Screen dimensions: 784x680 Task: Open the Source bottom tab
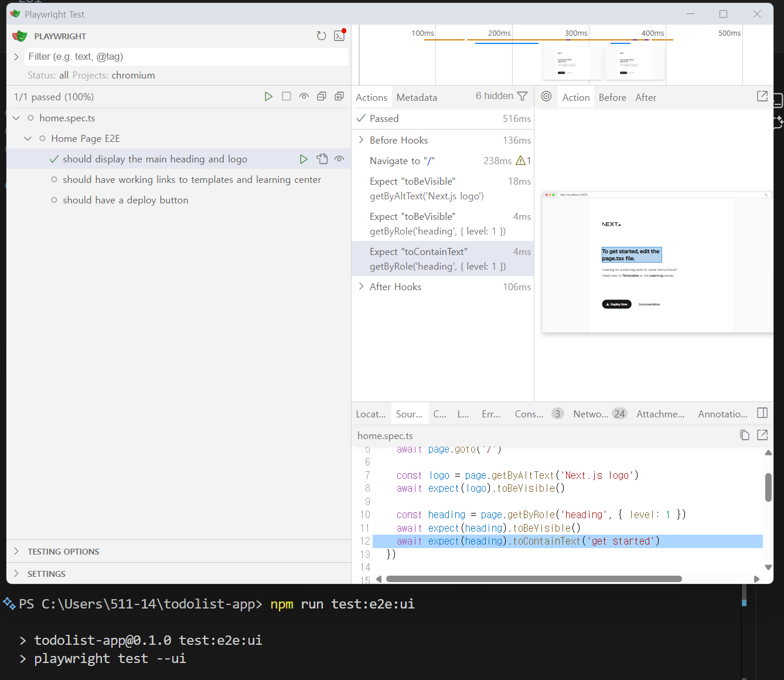(409, 414)
